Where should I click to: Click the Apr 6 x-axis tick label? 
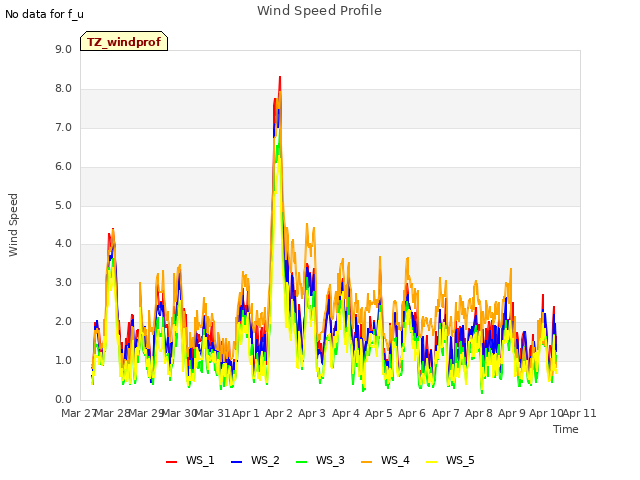412,413
